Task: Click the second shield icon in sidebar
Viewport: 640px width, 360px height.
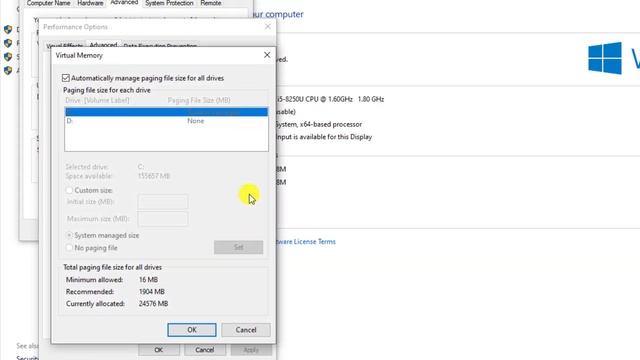Action: [x=8, y=43]
